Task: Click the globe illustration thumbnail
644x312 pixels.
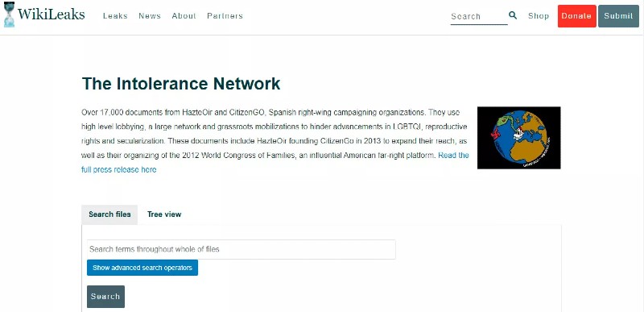Action: [518, 138]
